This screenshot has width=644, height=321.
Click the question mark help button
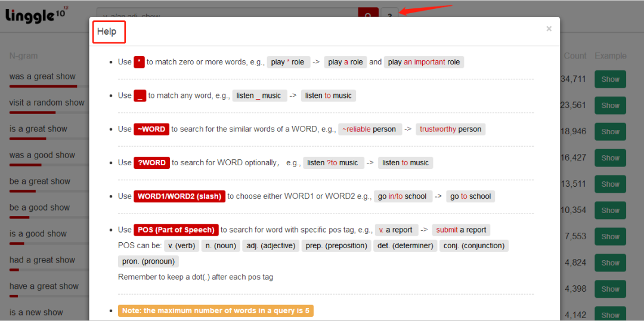(390, 13)
